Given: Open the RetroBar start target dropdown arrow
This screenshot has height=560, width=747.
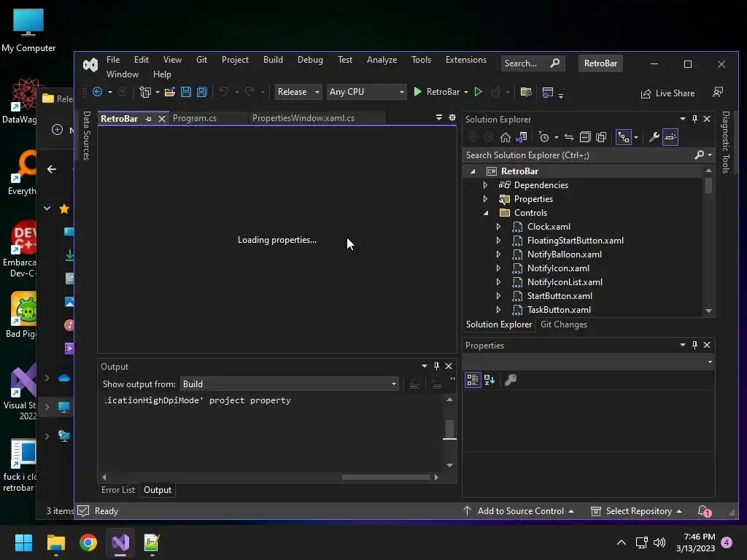Looking at the screenshot, I should [x=466, y=93].
